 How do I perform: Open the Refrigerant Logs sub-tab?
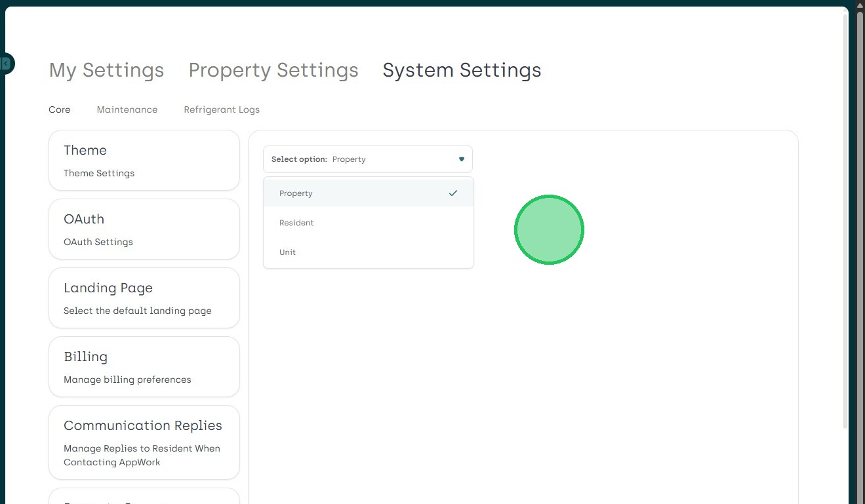tap(222, 109)
